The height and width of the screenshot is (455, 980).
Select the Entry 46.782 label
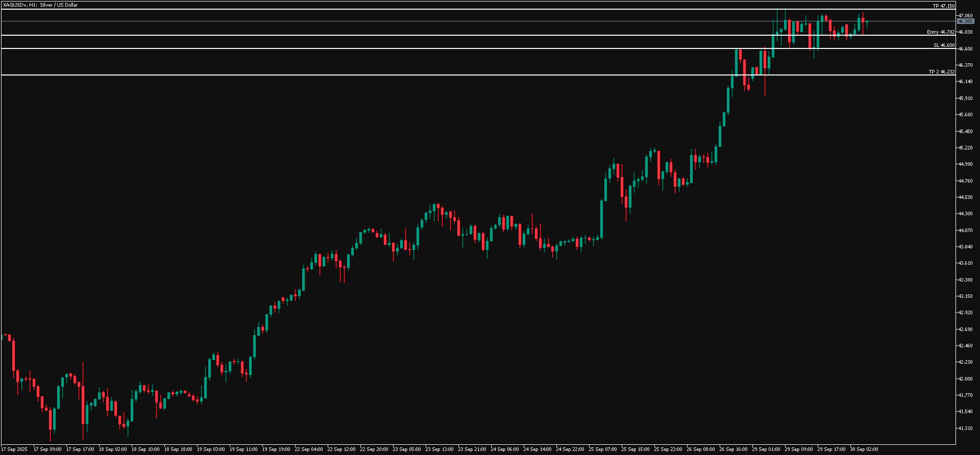(940, 32)
